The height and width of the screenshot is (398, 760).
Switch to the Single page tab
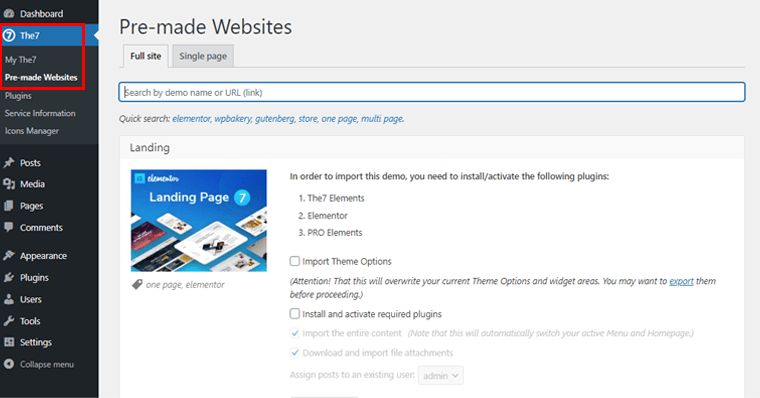click(x=203, y=56)
